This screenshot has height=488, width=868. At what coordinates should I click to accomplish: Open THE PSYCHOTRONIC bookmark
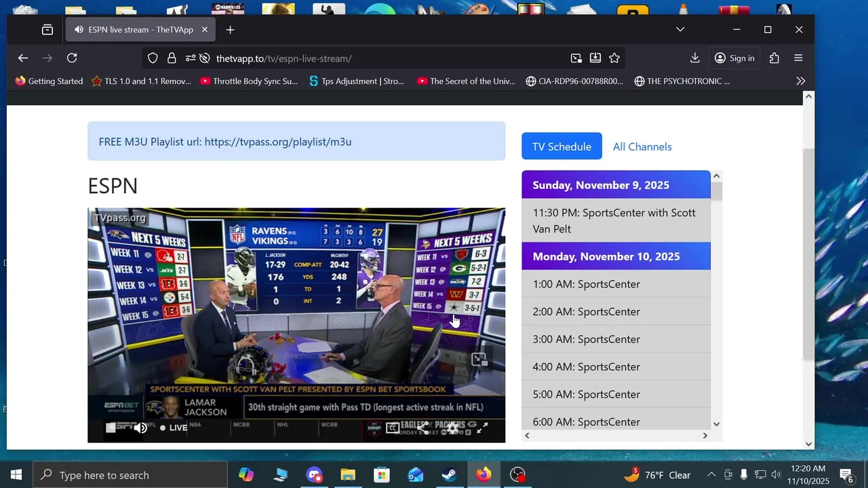(x=683, y=81)
